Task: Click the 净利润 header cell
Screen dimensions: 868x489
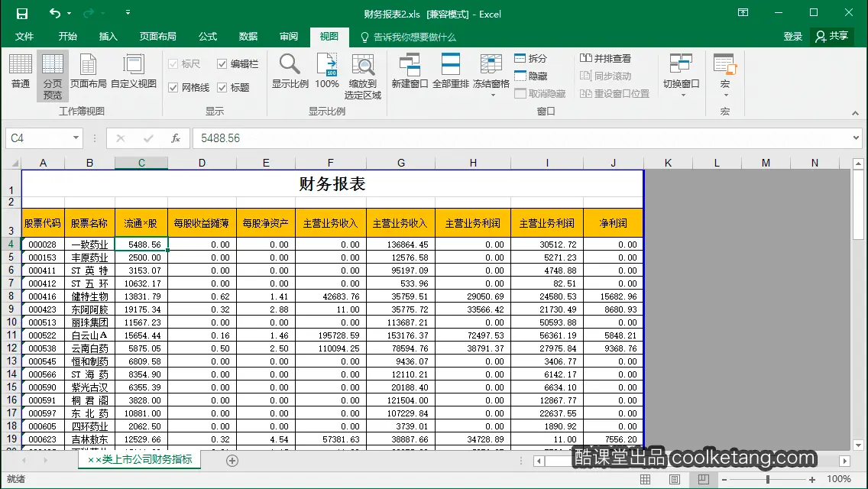Action: click(613, 223)
